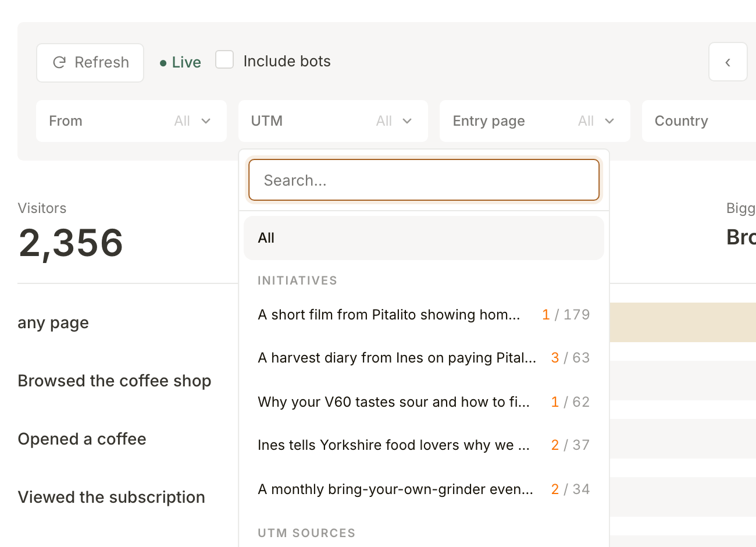Click the 'Opened a coffee' funnel step
The image size is (756, 547).
point(82,439)
